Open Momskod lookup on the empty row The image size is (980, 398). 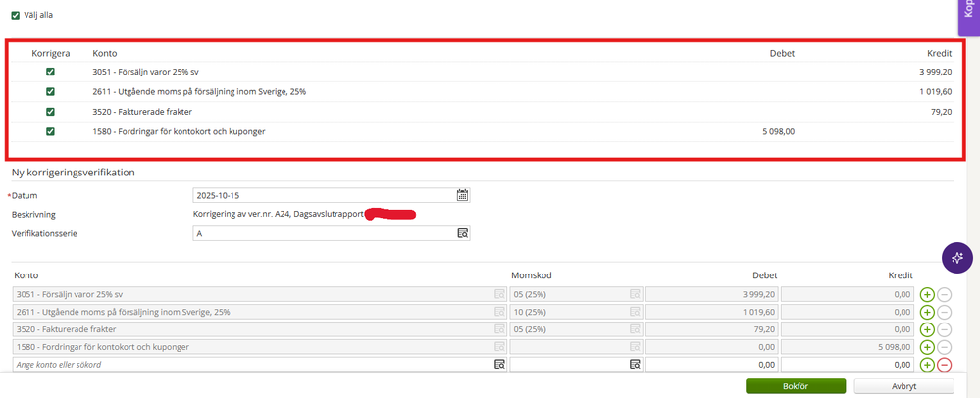(635, 365)
